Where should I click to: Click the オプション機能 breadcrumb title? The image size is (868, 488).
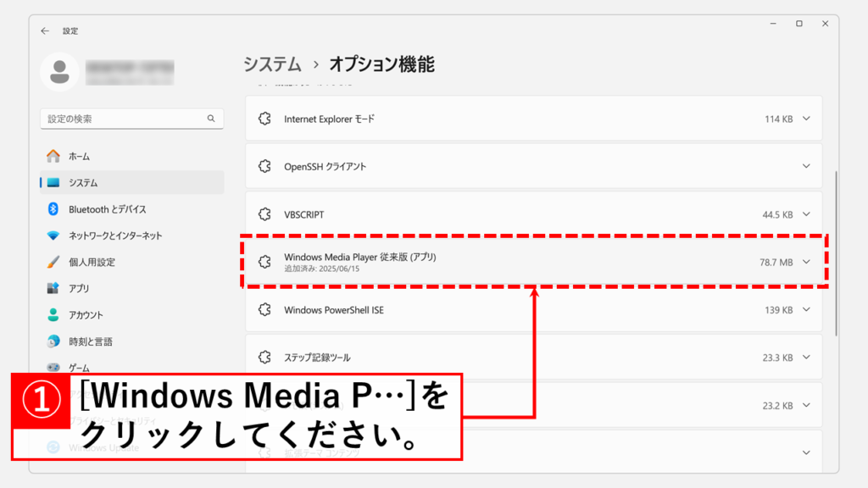[382, 64]
